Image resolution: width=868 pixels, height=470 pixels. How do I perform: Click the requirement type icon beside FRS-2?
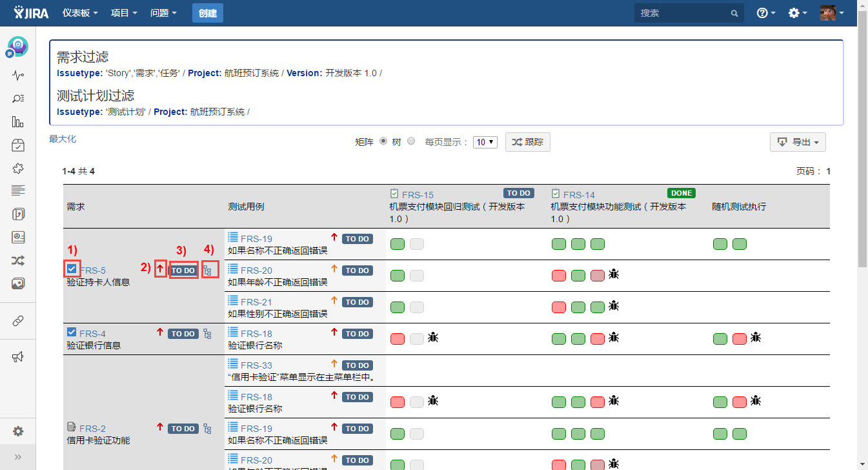tap(72, 427)
